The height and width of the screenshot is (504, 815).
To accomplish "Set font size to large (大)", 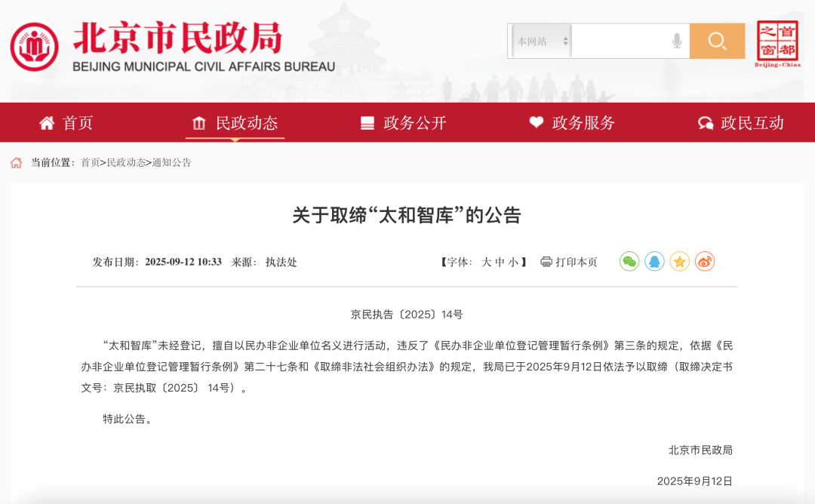I will pyautogui.click(x=487, y=263).
